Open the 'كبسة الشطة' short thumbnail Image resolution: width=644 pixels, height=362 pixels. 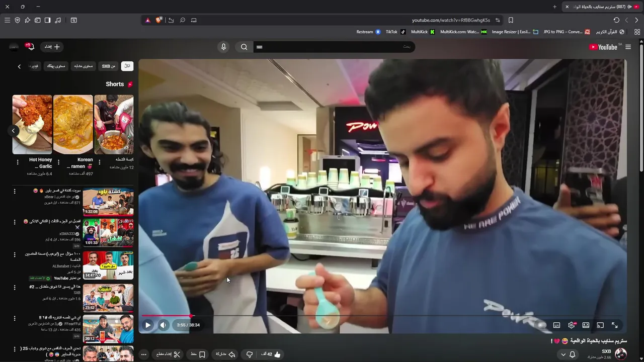tap(114, 124)
